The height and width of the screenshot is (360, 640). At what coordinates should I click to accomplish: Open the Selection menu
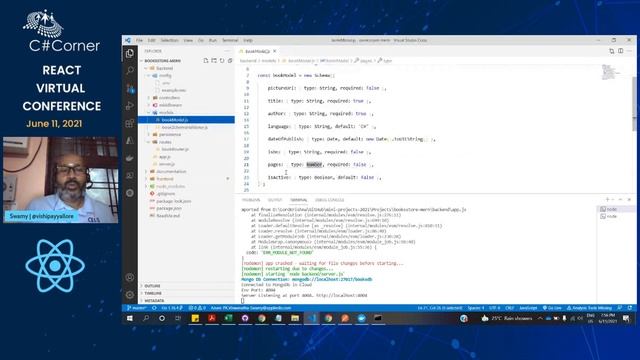tap(169, 40)
